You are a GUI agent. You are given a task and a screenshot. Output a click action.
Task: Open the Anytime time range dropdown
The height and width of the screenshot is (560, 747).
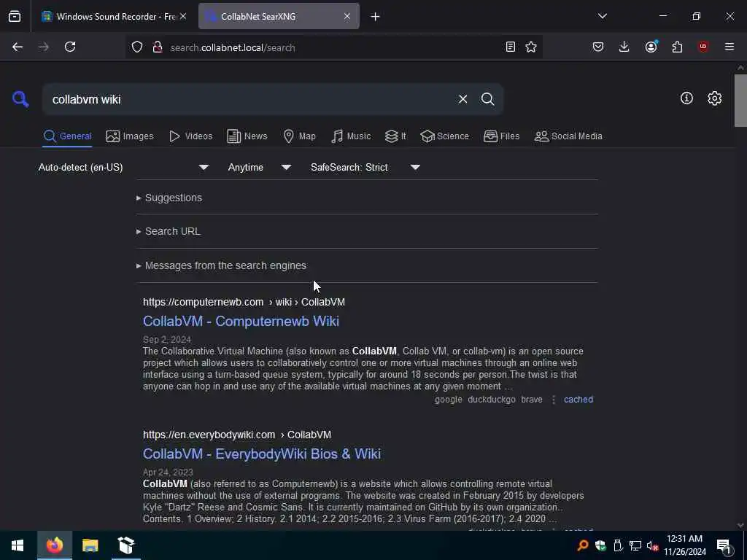259,167
